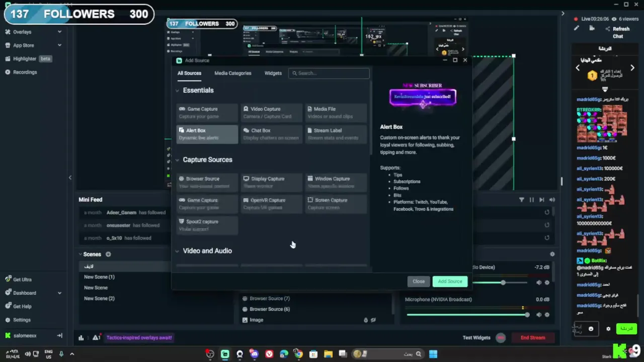Open the mini feed filter icon
The width and height of the screenshot is (644, 362).
click(x=521, y=200)
